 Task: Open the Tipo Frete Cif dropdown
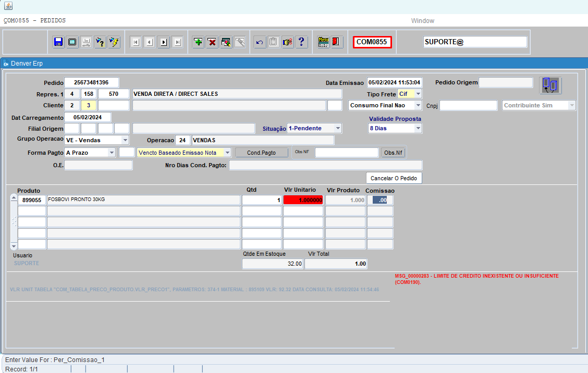click(418, 94)
